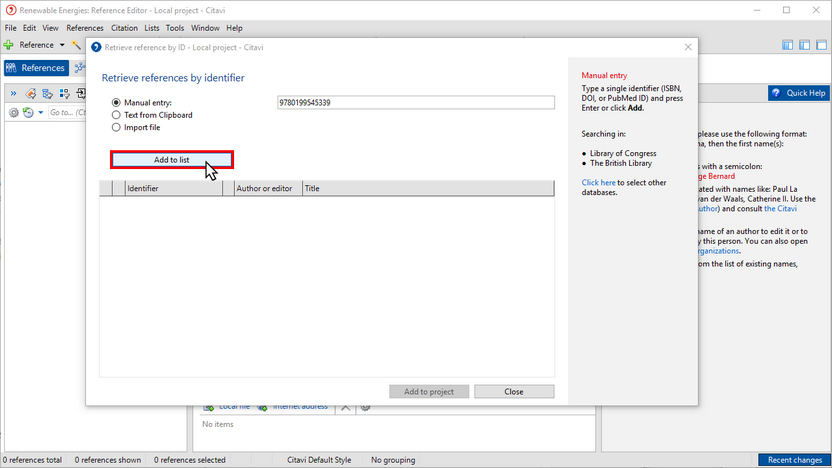Open the Edit menu

(x=29, y=28)
